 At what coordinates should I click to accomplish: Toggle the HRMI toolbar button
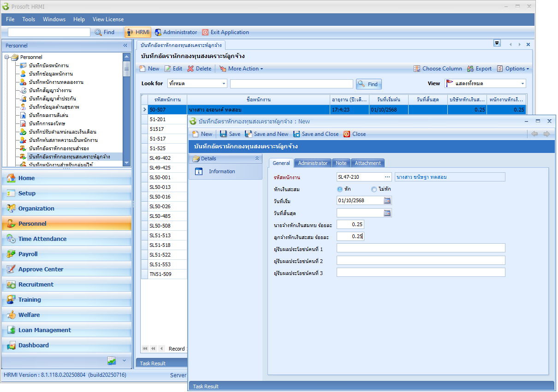point(137,32)
